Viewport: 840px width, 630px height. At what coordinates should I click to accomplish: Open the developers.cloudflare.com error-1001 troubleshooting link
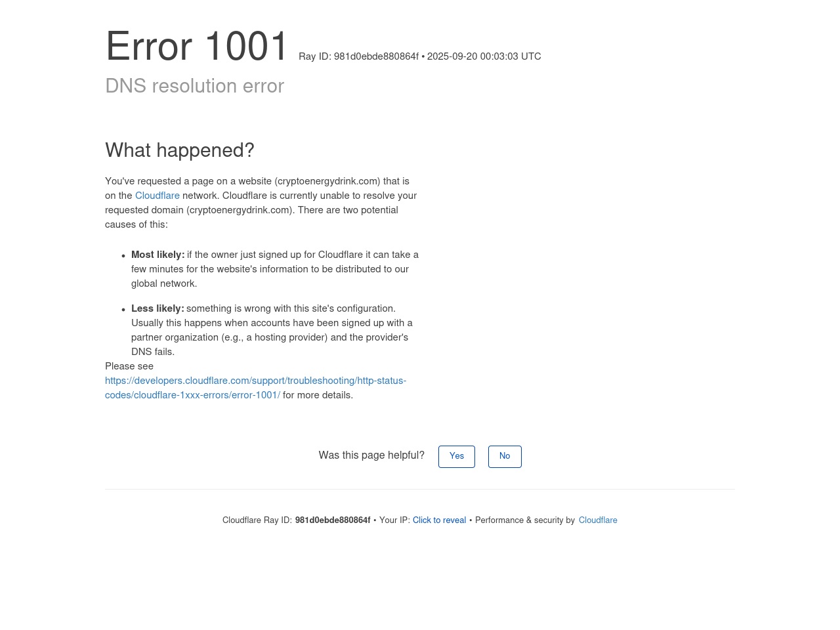255,388
